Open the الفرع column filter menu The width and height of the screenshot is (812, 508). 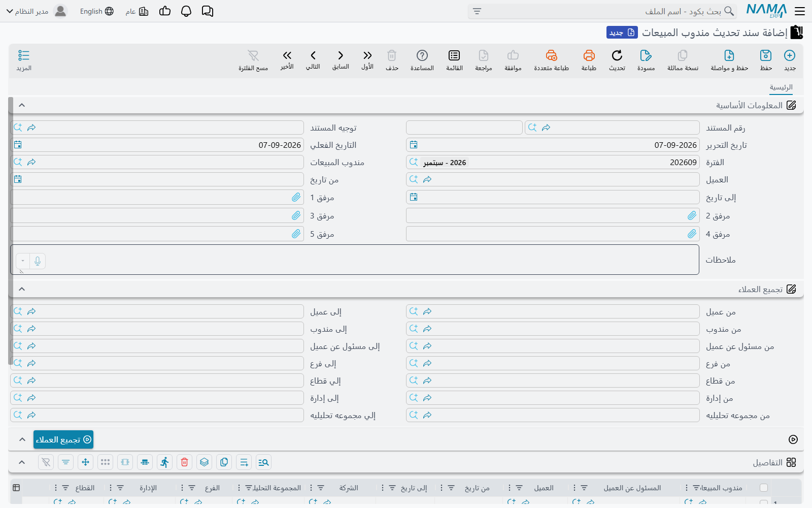point(192,488)
